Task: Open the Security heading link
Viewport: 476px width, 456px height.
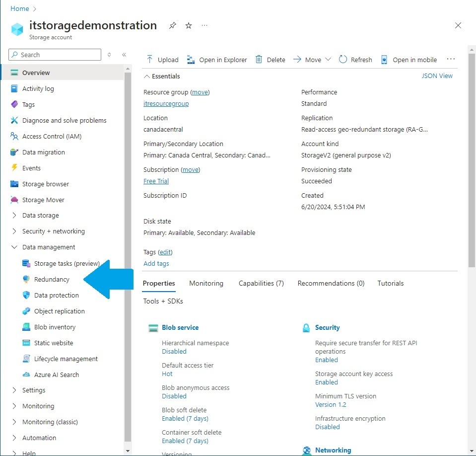Action: 327,327
